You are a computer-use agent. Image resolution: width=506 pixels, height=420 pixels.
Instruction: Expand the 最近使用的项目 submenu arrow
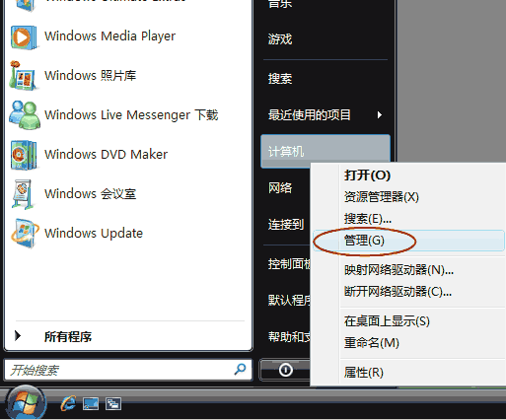tap(380, 115)
